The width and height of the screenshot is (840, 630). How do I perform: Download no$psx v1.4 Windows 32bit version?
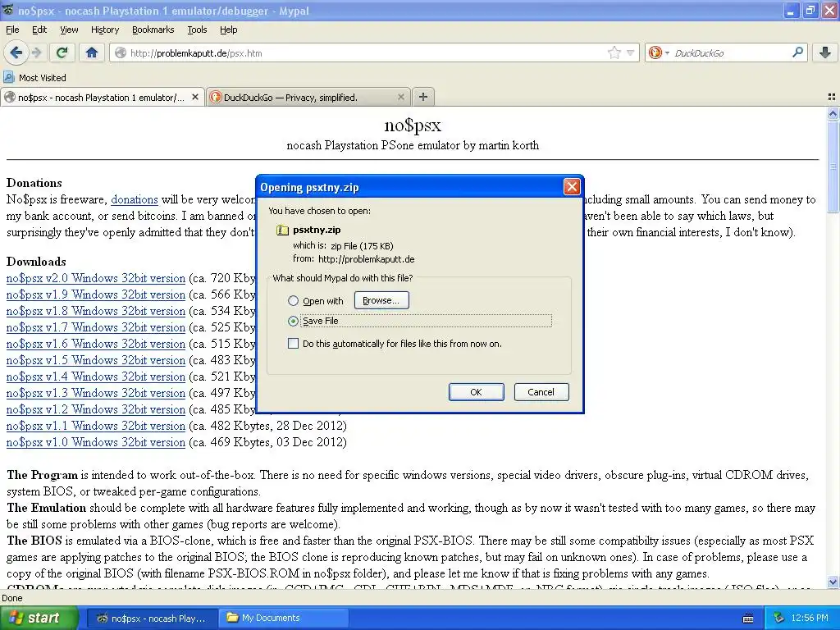pos(96,377)
